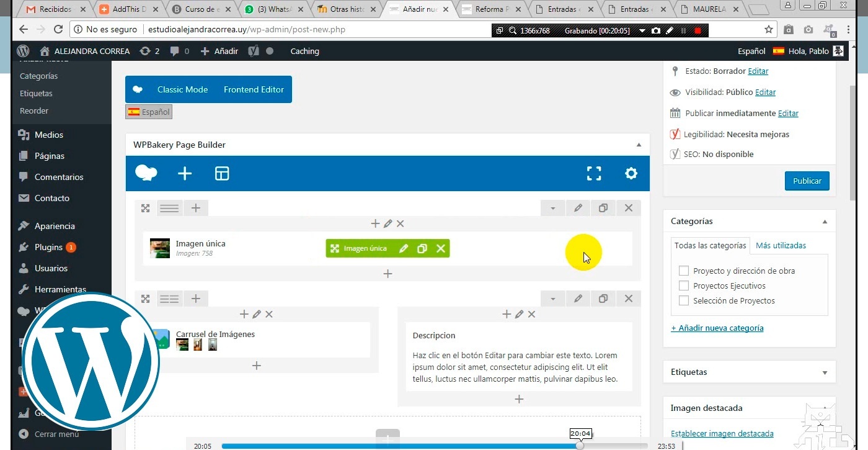Click the WPBakery cloud logo icon
This screenshot has width=868, height=450.
tap(146, 173)
